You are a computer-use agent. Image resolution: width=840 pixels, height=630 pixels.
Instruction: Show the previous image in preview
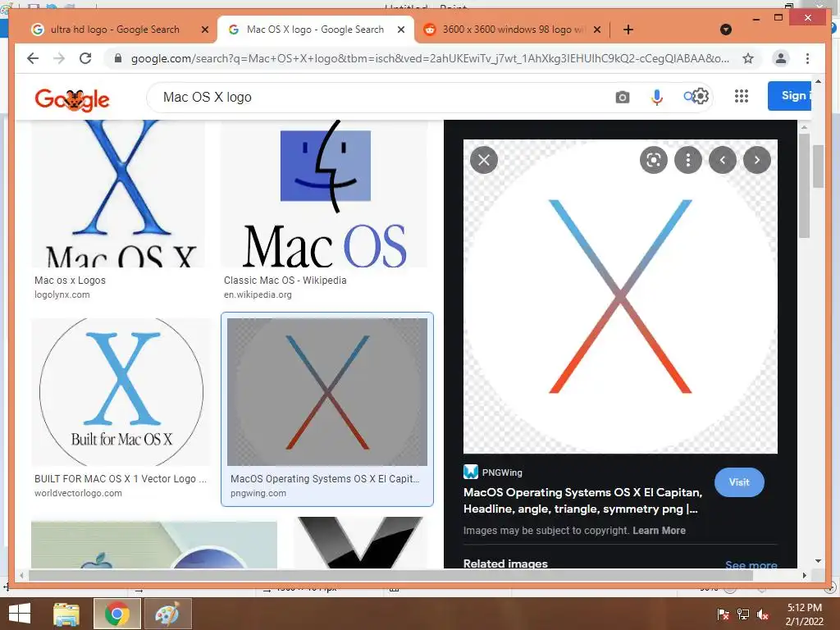coord(723,160)
